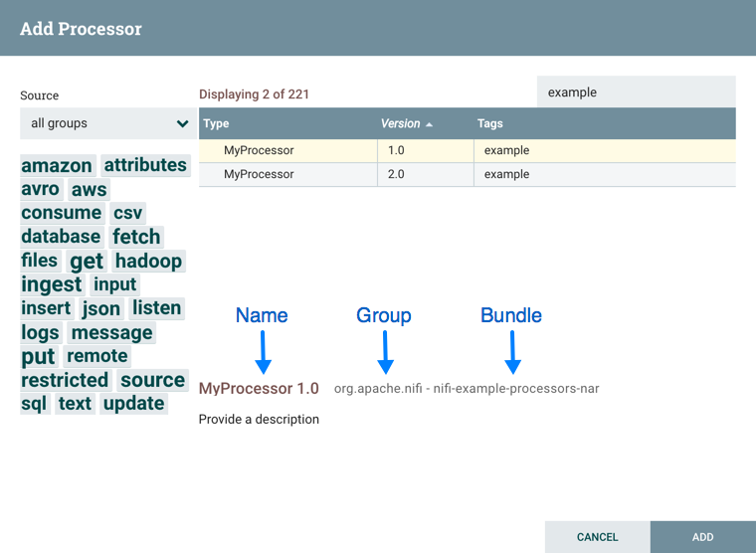The image size is (756, 553).
Task: Click the CANCEL button
Action: (x=597, y=537)
